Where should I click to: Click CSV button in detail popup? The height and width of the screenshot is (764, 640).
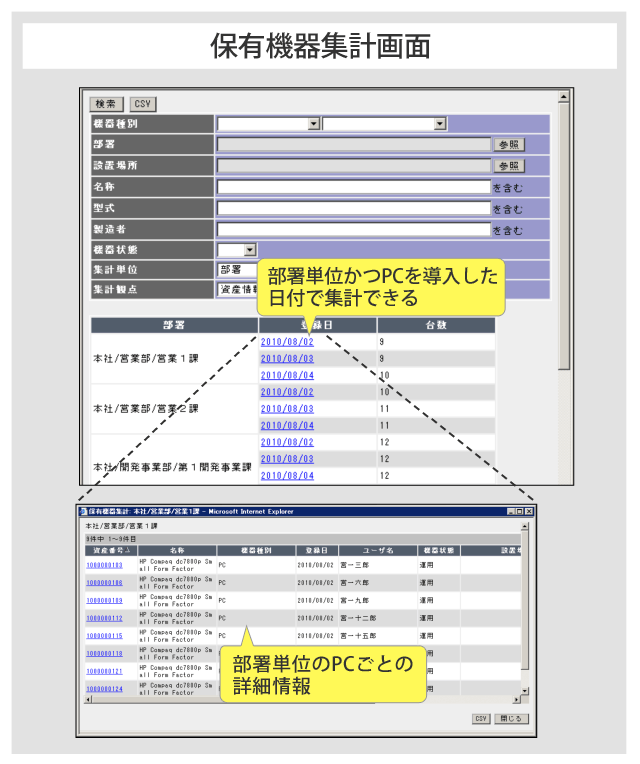click(x=481, y=719)
